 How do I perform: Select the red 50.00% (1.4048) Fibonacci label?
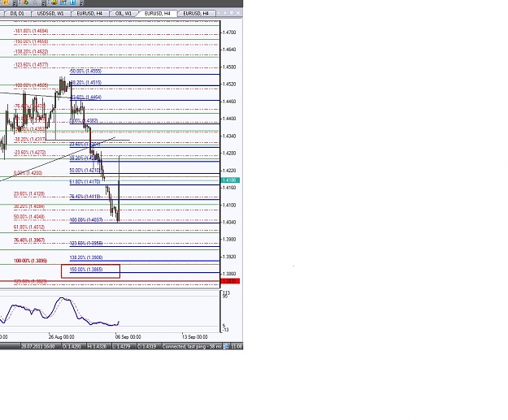coord(29,217)
